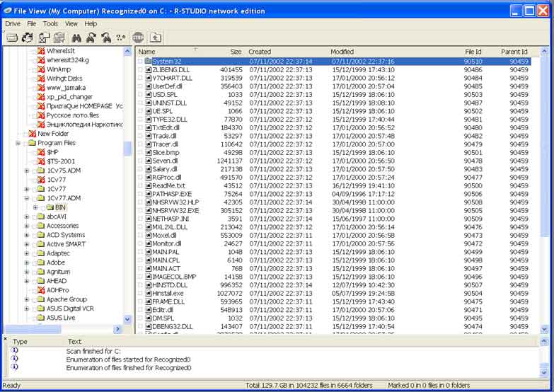Click the BIN folder icon in tree

50,207
